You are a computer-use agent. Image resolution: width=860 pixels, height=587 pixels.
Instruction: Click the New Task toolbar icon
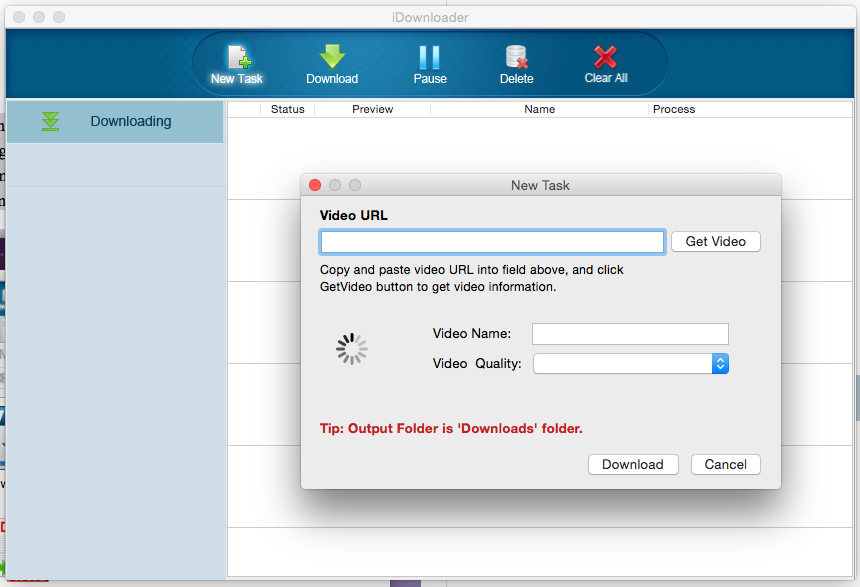pyautogui.click(x=237, y=58)
